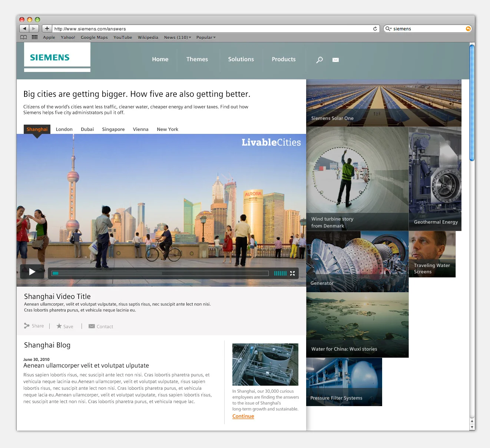Click the Save star icon
This screenshot has height=448, width=490.
tap(59, 326)
